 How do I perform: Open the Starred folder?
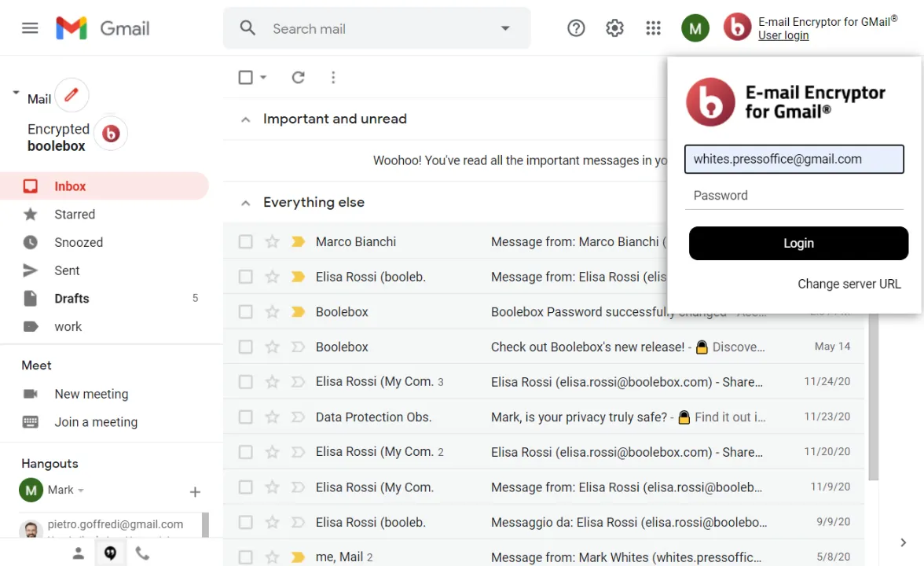click(104, 214)
